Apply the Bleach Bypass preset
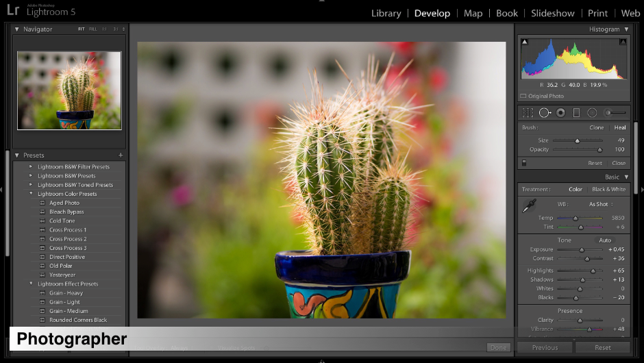The width and height of the screenshot is (644, 363). 66,212
